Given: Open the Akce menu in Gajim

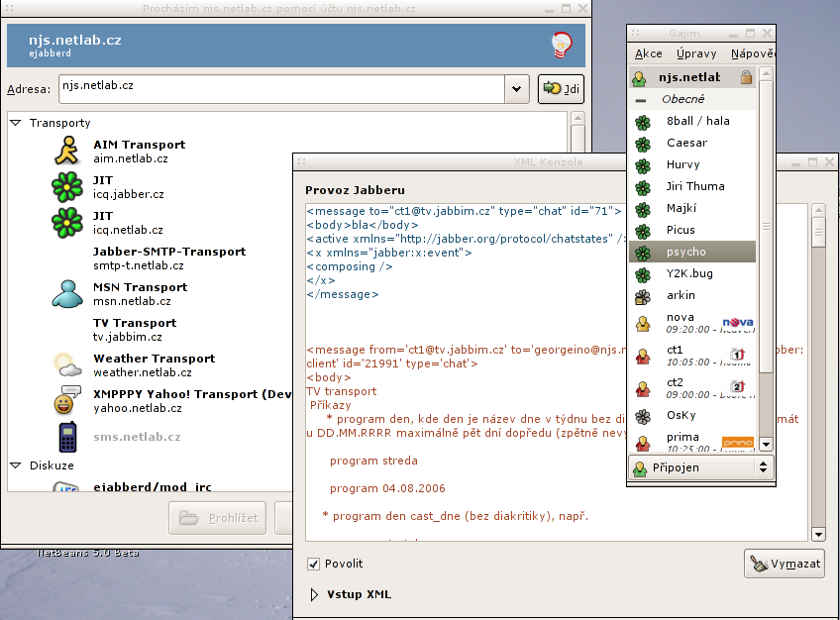Looking at the screenshot, I should point(648,53).
